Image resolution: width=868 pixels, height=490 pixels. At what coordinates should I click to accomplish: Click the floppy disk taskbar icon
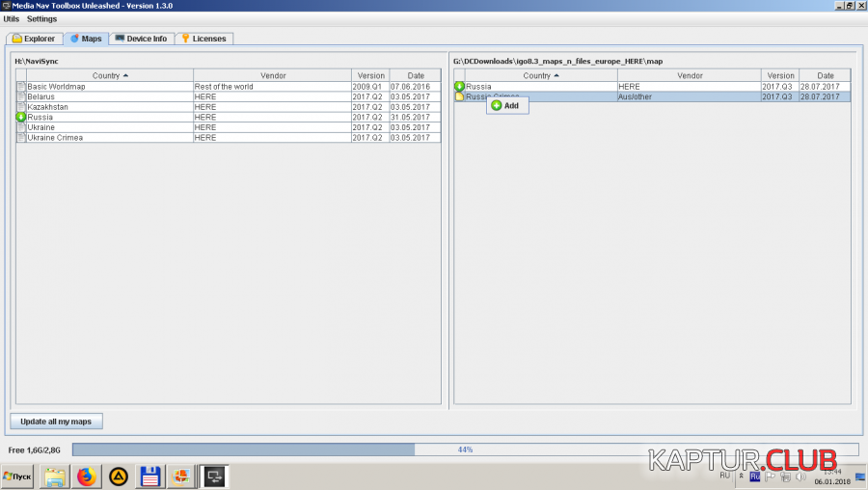click(x=149, y=476)
